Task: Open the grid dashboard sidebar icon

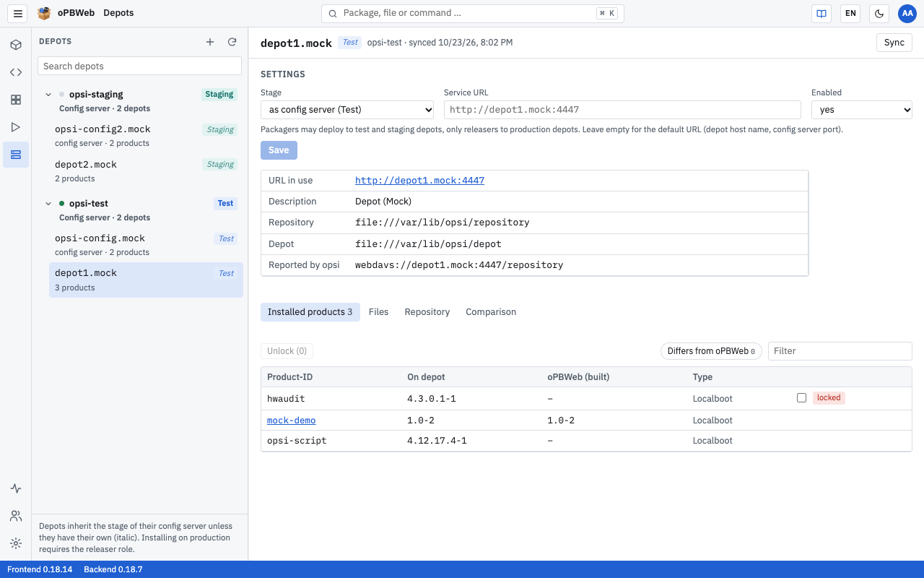Action: point(16,100)
